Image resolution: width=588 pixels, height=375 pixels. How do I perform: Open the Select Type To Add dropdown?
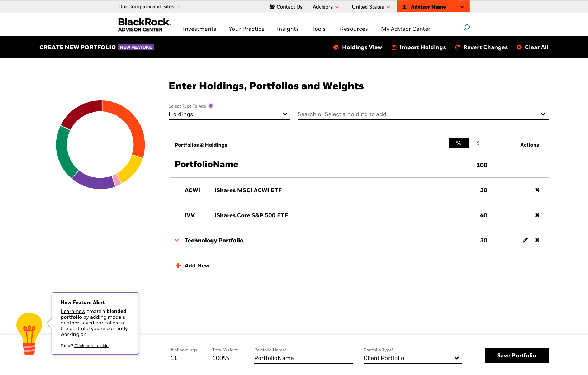tap(229, 114)
